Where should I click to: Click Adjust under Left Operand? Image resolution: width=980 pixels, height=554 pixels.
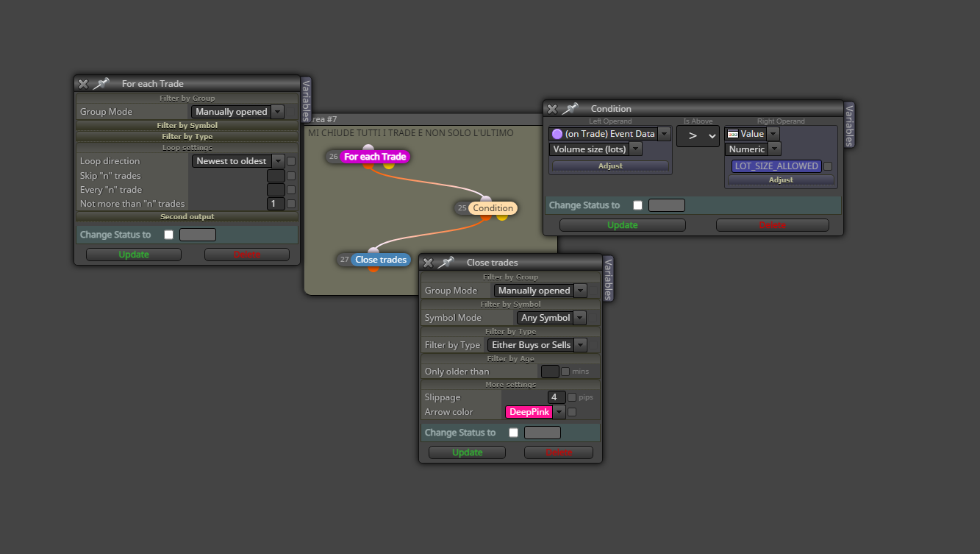tap(610, 166)
